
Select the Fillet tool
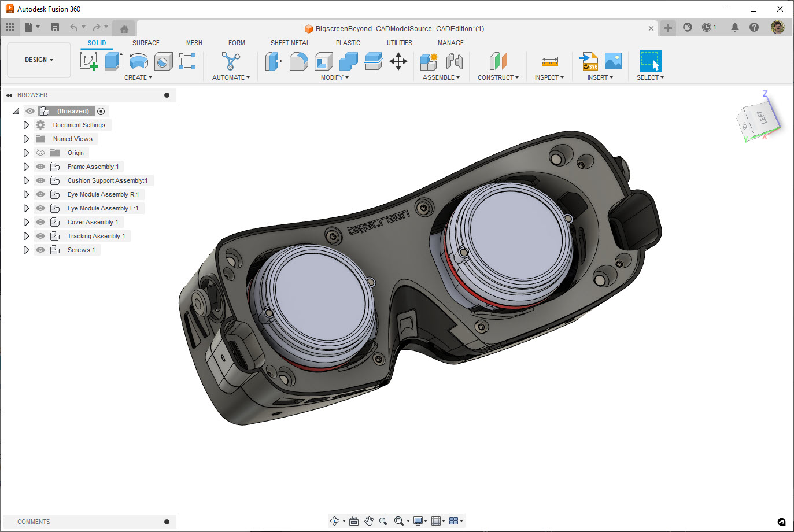[x=298, y=61]
